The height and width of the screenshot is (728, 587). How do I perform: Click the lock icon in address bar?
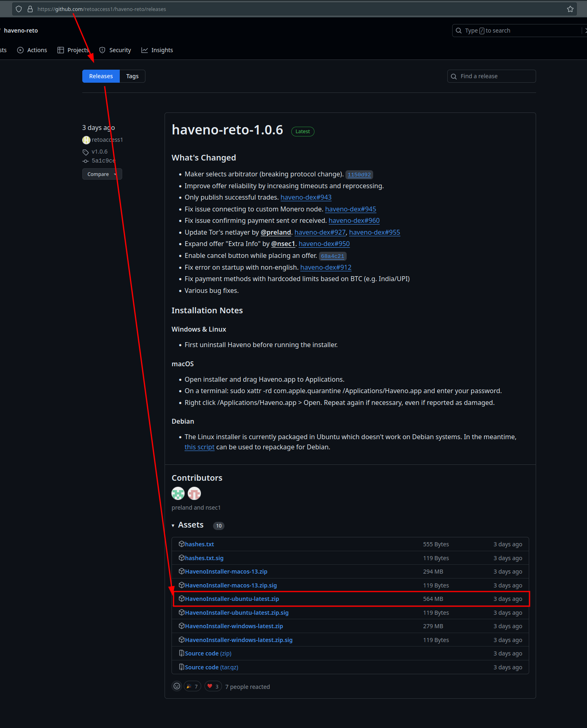click(30, 9)
